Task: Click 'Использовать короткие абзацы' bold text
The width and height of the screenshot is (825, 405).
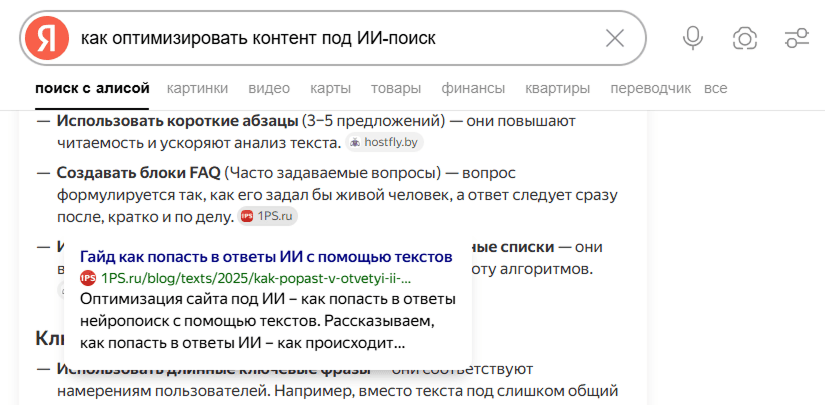Action: pyautogui.click(x=178, y=121)
